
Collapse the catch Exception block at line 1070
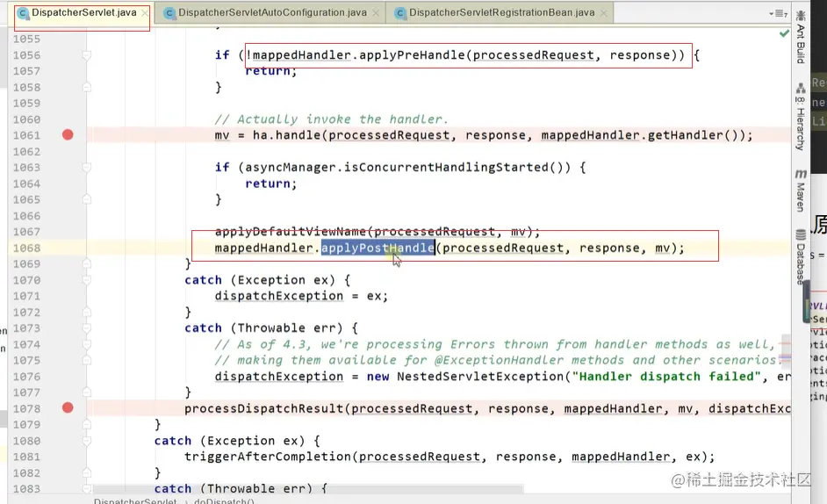tap(87, 280)
